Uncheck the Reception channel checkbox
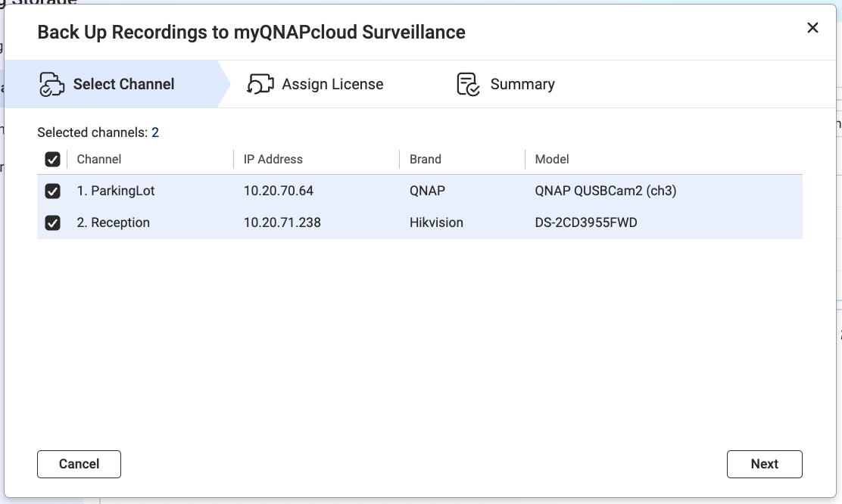The image size is (842, 504). 53,222
